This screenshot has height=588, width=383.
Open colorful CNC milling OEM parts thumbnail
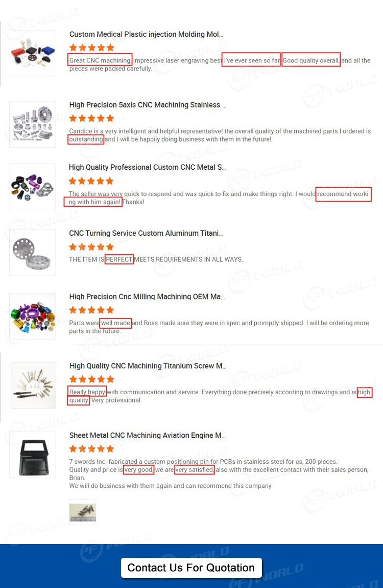pyautogui.click(x=33, y=316)
